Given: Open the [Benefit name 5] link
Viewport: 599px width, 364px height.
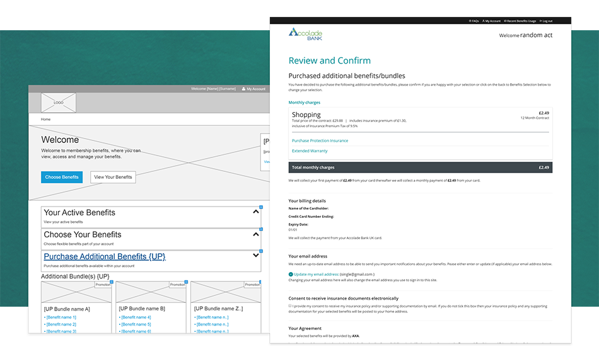Looking at the screenshot, I should tap(136, 324).
